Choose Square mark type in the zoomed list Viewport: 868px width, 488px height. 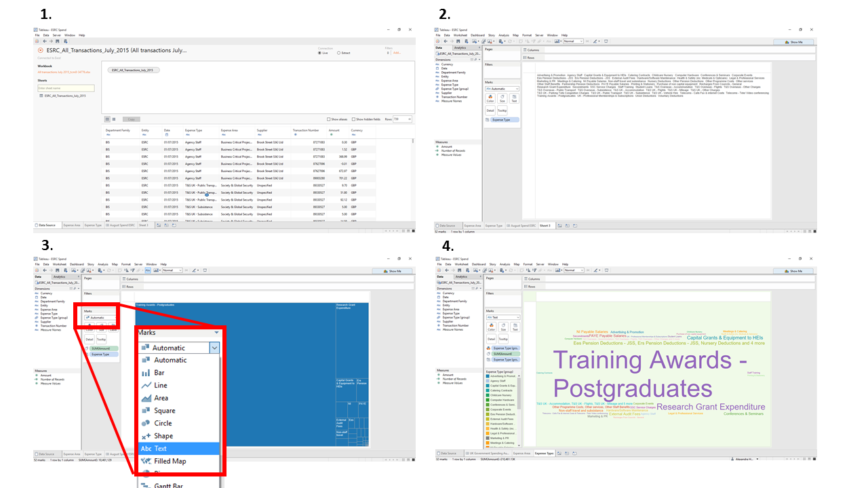point(180,411)
